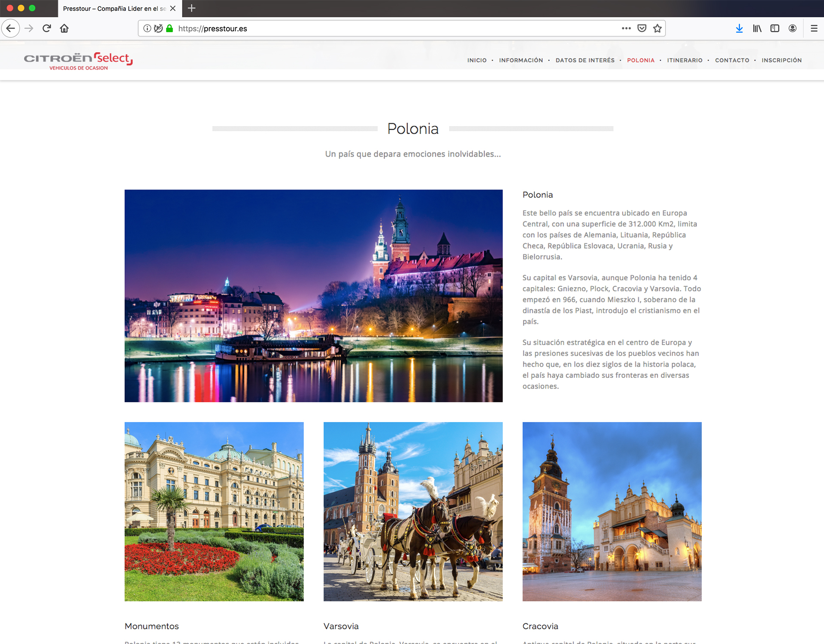Open the INSCRIPCIÓN navigation link

tap(782, 60)
